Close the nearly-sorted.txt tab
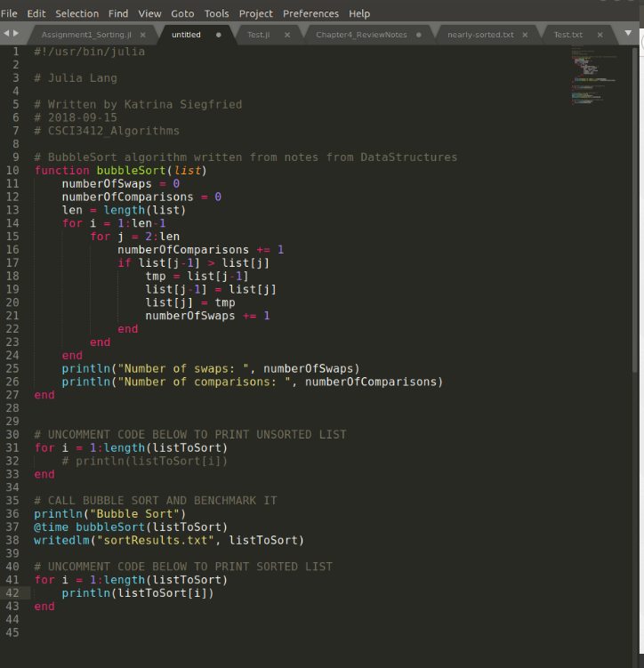The image size is (644, 668). (x=525, y=35)
